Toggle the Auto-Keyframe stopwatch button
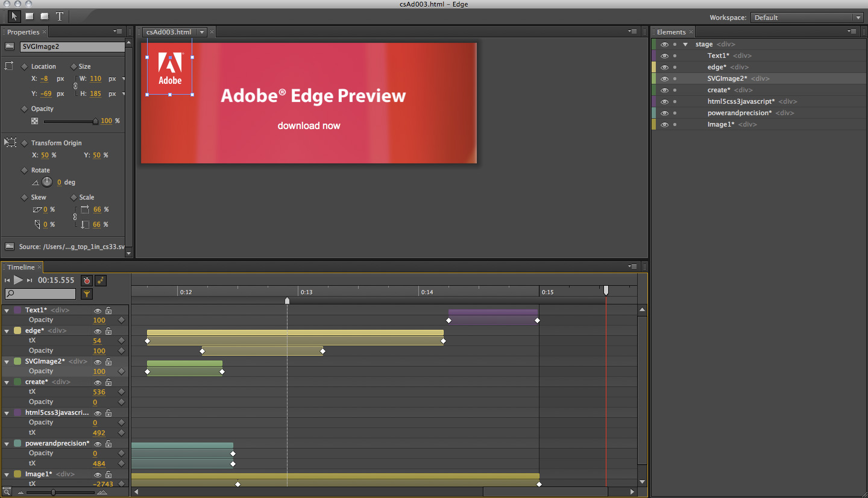The width and height of the screenshot is (868, 498). tap(87, 280)
